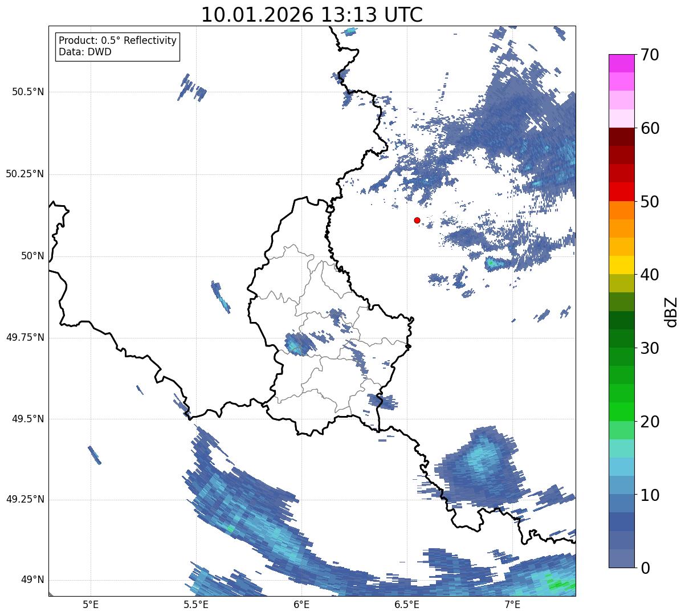
Task: Click the 49.75°N latitude label
Action: [x=25, y=337]
